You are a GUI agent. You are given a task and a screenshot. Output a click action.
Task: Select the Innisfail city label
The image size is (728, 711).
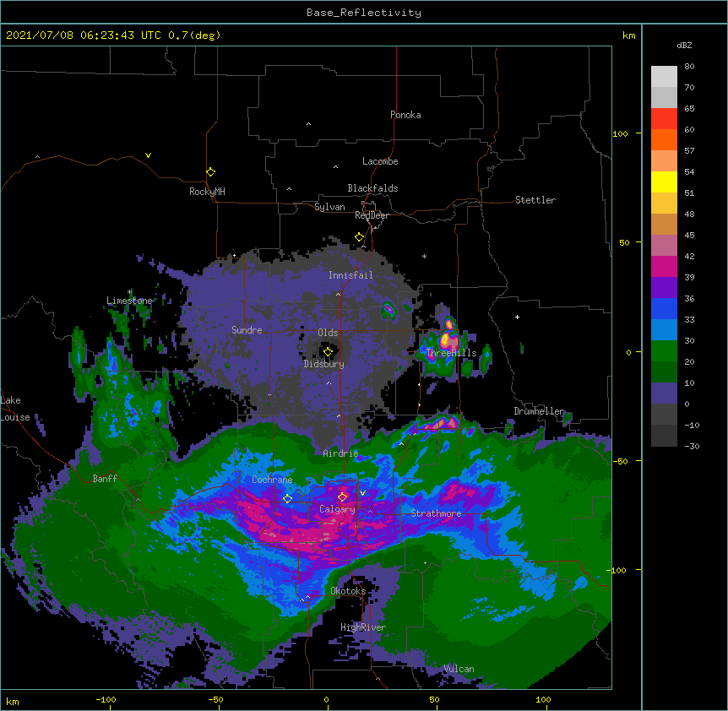point(350,275)
